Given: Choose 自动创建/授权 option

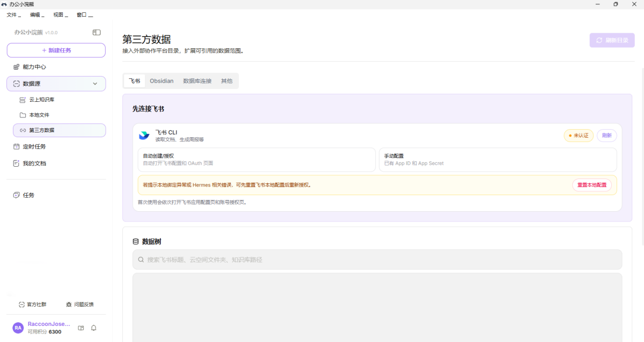Looking at the screenshot, I should [x=257, y=159].
